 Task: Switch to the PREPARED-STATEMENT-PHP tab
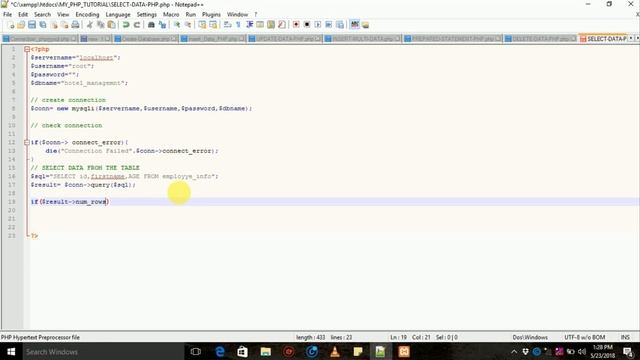point(453,39)
